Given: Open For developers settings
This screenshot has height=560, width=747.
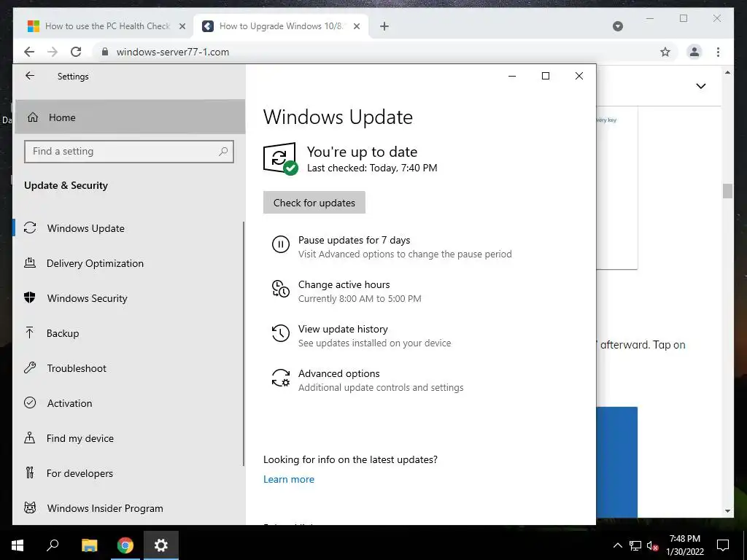Looking at the screenshot, I should coord(128,473).
